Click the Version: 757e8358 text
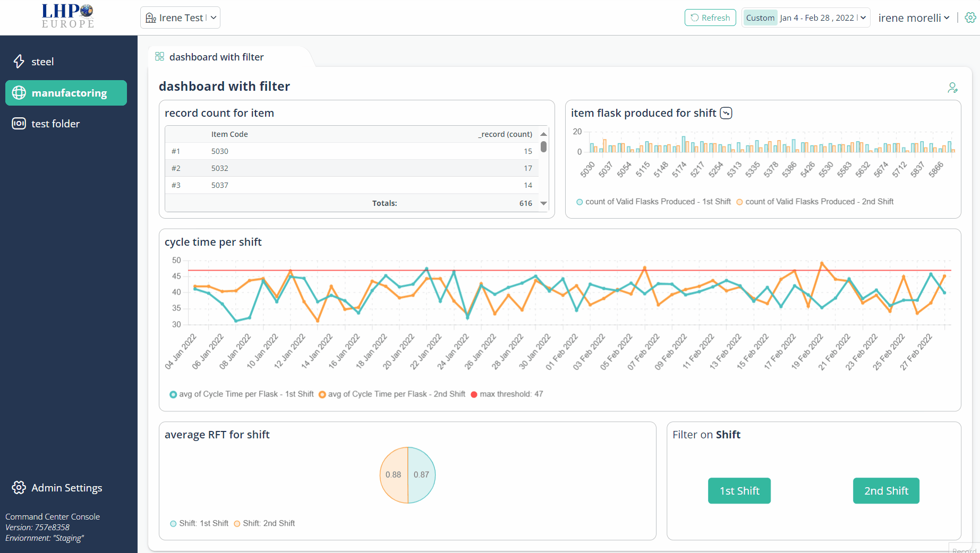 (x=37, y=528)
